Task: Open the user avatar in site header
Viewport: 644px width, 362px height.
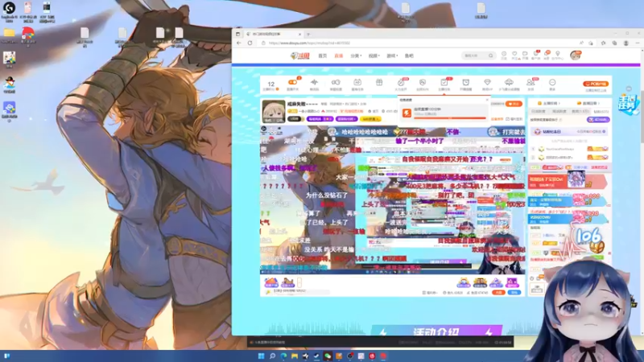Action: pos(575,56)
